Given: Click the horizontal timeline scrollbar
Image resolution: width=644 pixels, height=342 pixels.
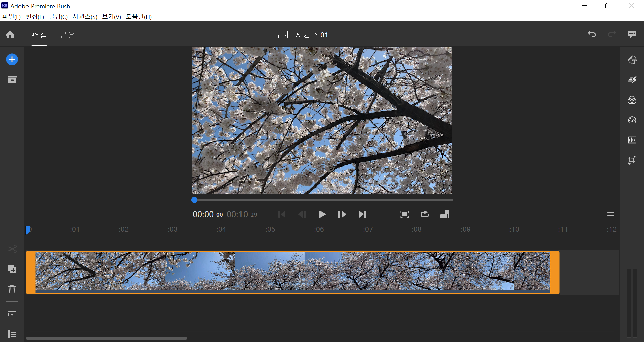Looking at the screenshot, I should tap(107, 338).
